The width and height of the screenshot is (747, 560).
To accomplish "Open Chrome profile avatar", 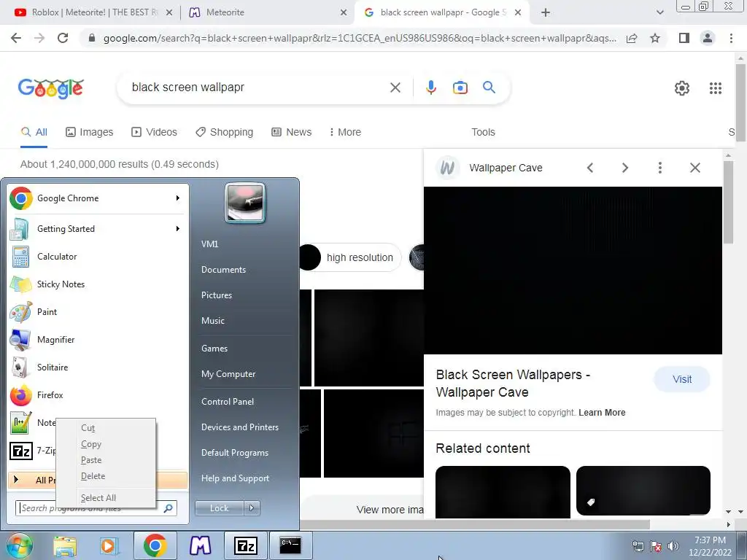I will [708, 38].
